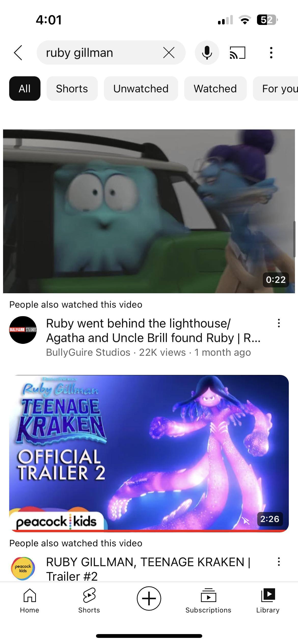
Task: Select the Shorts filter chip
Action: 72,89
